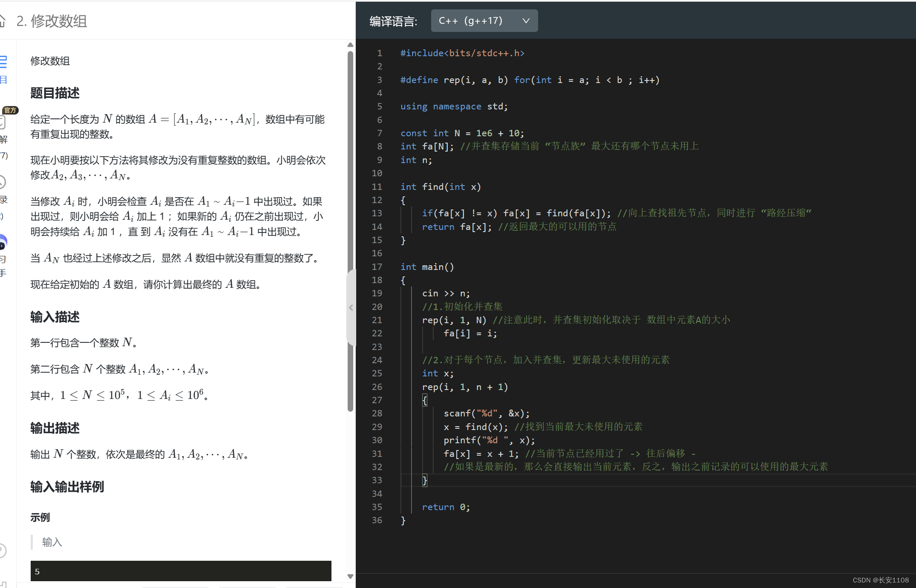Click the bottom-left sidebar corner icon
Image resolution: width=916 pixels, height=588 pixels.
click(3, 584)
